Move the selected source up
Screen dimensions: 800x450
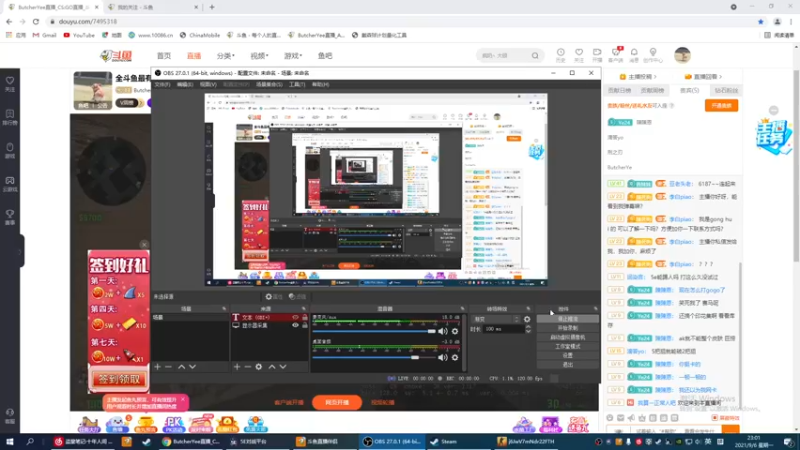[x=272, y=367]
